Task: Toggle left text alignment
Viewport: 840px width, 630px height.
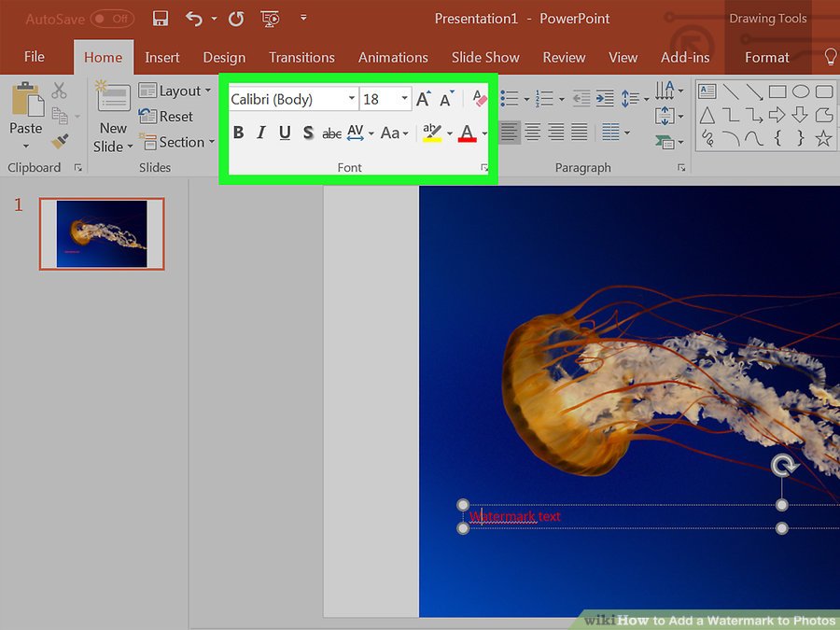Action: tap(509, 132)
